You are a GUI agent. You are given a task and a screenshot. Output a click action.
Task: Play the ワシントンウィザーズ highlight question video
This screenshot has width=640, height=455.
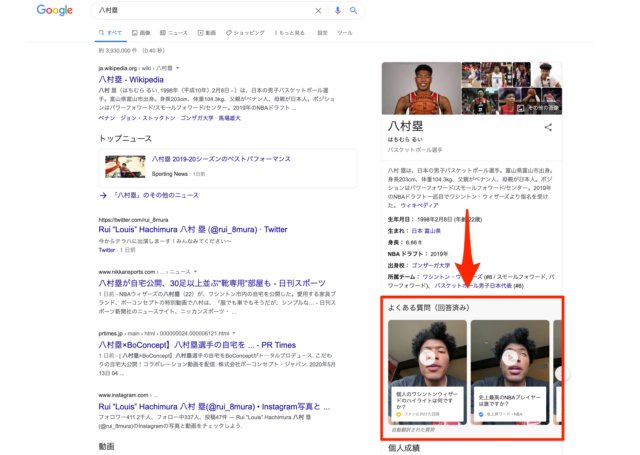tap(427, 357)
